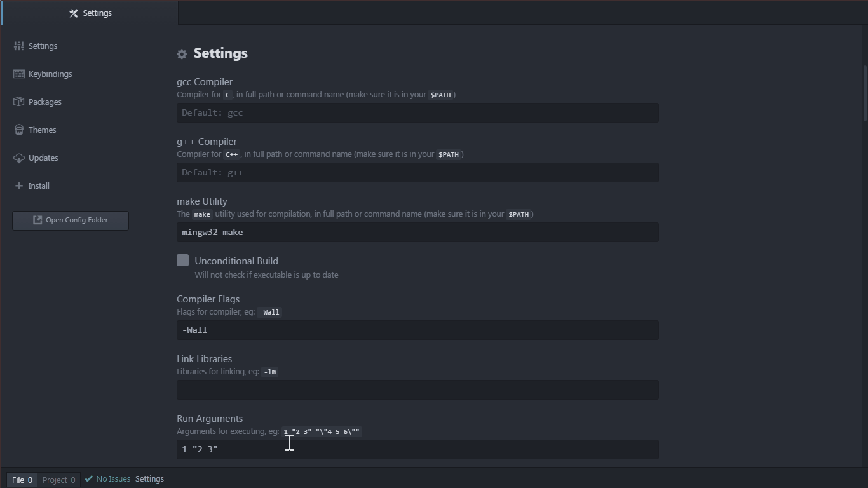Click the Settings label in status bar
The image size is (868, 488).
(x=149, y=479)
